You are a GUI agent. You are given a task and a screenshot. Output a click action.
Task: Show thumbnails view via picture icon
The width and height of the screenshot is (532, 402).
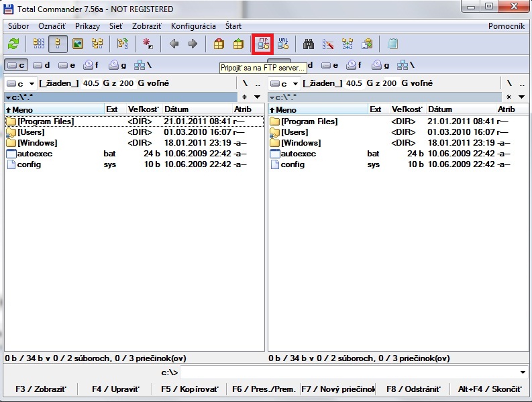pos(78,44)
